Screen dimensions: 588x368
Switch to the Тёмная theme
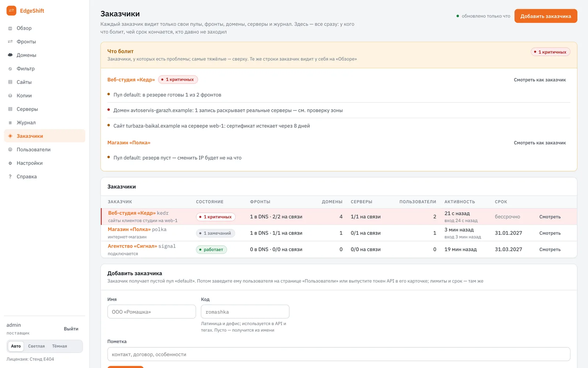tap(60, 346)
